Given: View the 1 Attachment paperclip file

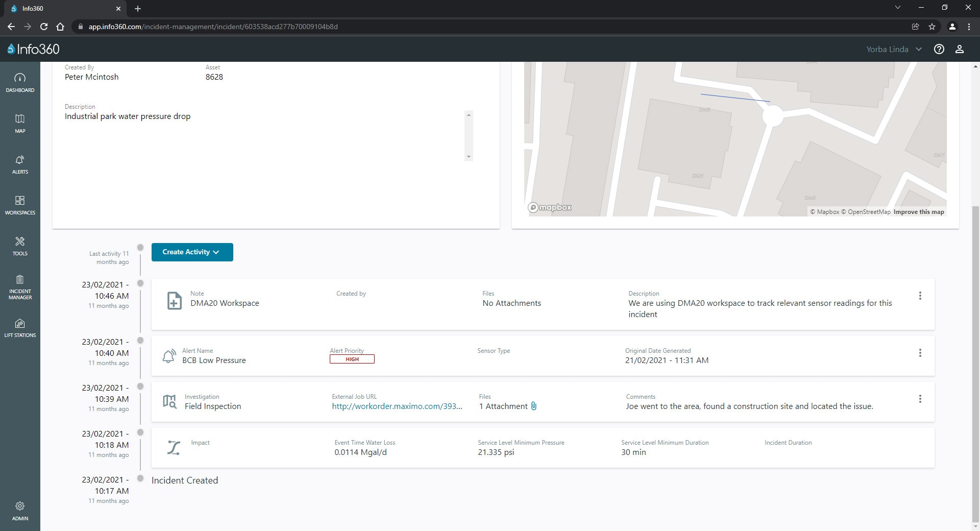Looking at the screenshot, I should tap(533, 406).
